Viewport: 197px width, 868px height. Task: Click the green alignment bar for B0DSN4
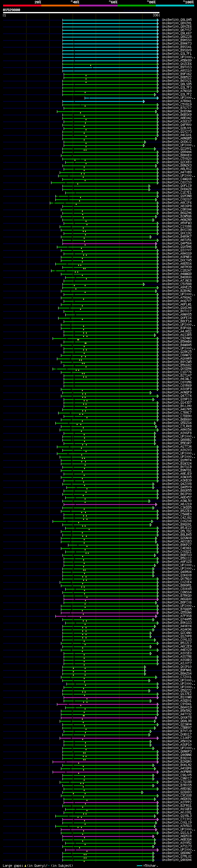107,111
